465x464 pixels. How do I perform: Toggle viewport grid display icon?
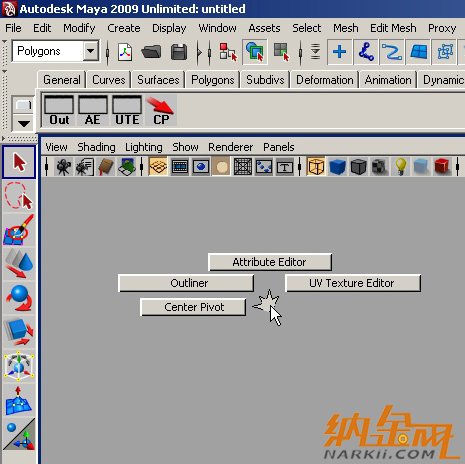(158, 166)
